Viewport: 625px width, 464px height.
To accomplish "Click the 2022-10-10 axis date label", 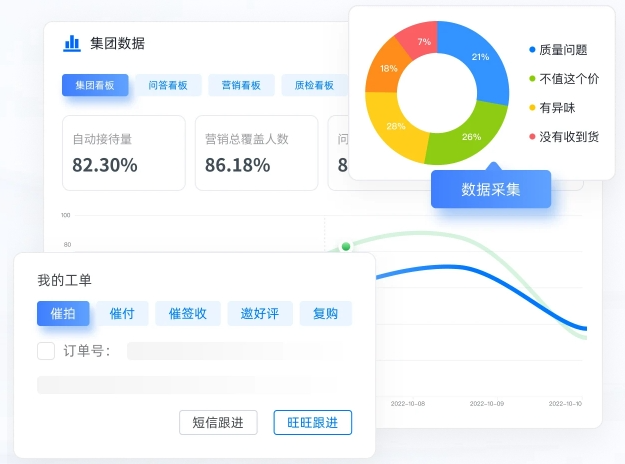I will click(x=565, y=404).
